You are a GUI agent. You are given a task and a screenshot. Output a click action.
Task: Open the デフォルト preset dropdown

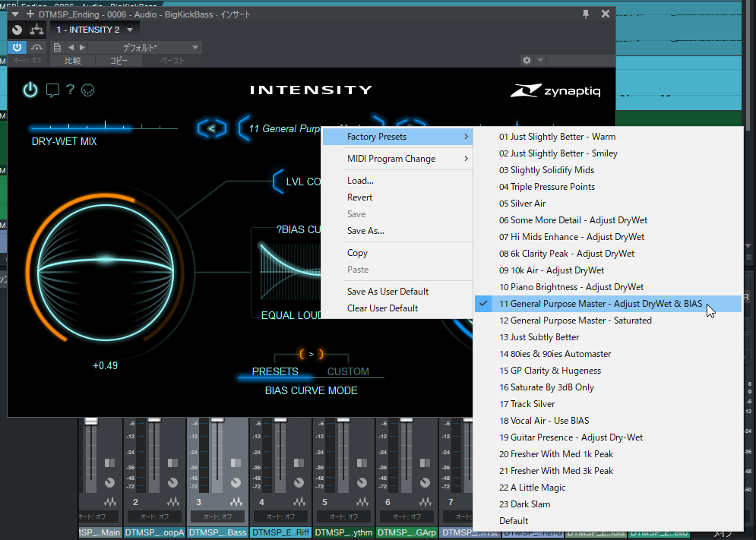coord(144,47)
